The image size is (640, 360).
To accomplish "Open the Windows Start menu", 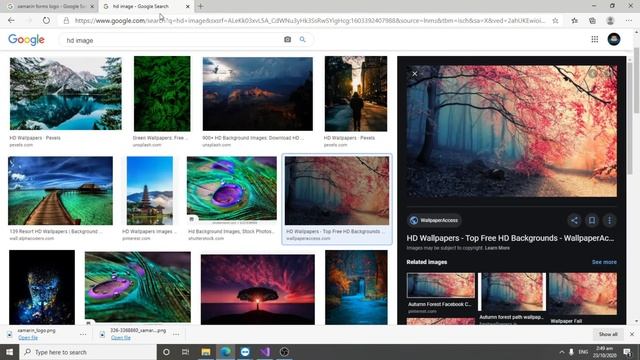I will coord(9,352).
